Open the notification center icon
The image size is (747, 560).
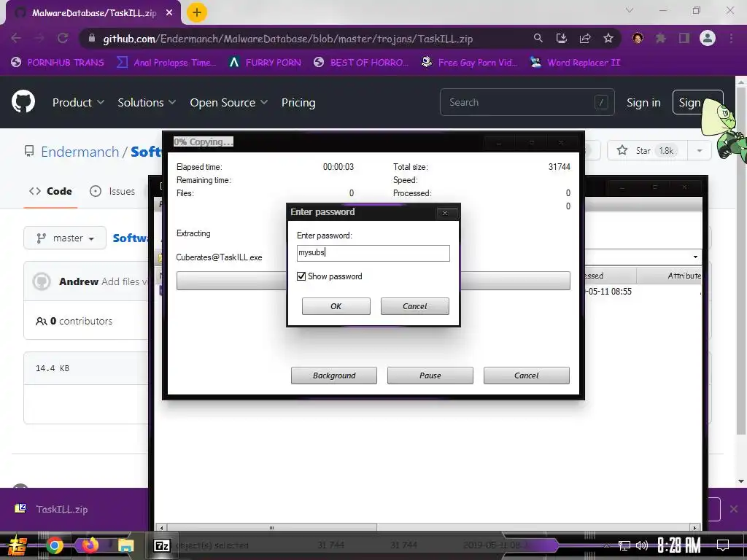723,545
